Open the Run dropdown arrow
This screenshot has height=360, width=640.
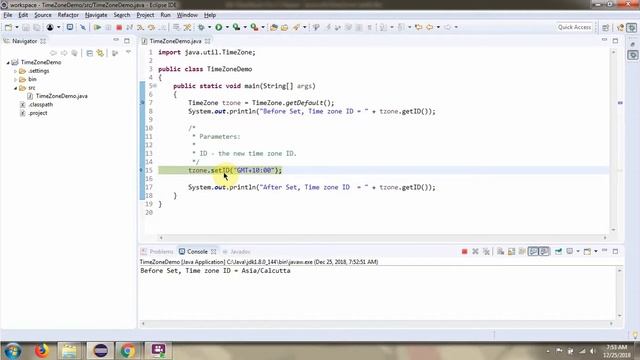(227, 27)
